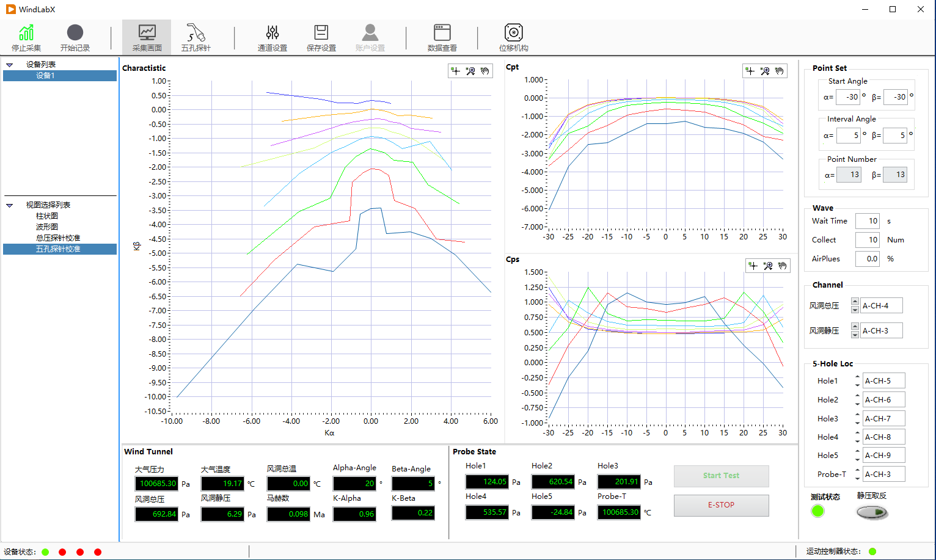Select the pan hand tool on Charactistic graph
The width and height of the screenshot is (936, 560).
click(x=485, y=71)
